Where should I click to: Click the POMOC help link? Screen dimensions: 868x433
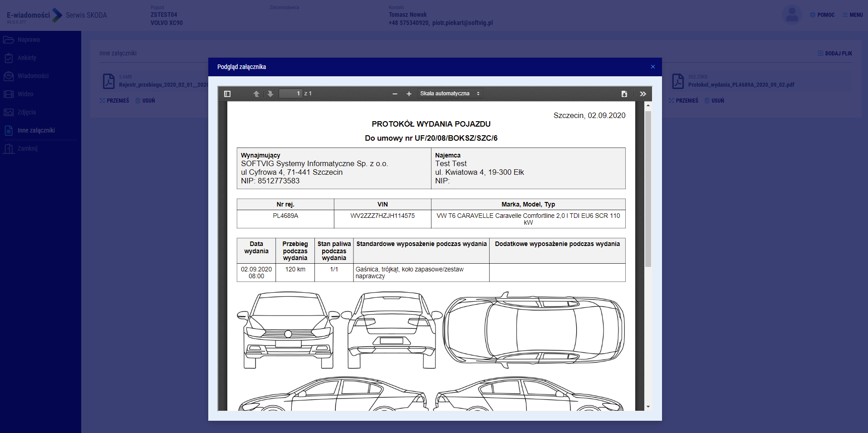point(822,15)
